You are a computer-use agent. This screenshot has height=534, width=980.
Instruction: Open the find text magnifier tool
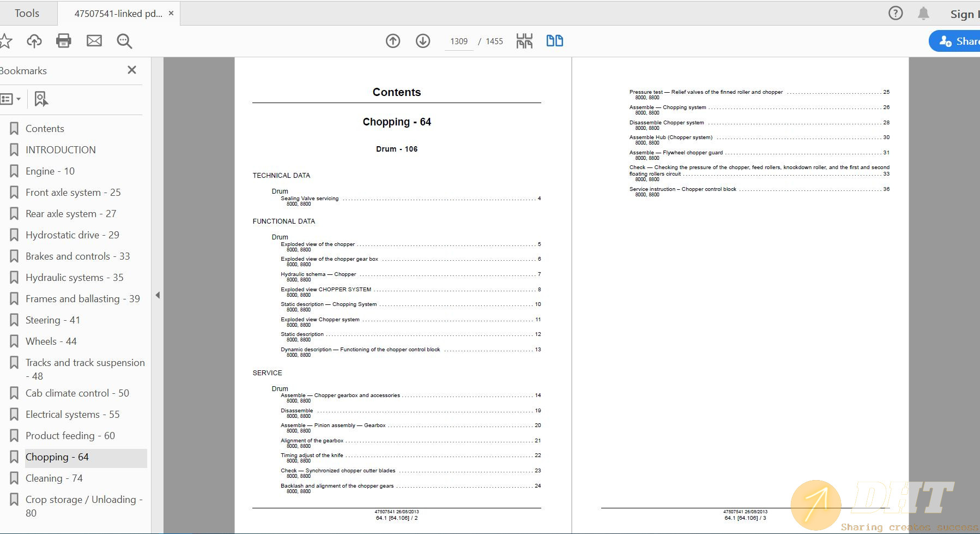click(x=124, y=41)
